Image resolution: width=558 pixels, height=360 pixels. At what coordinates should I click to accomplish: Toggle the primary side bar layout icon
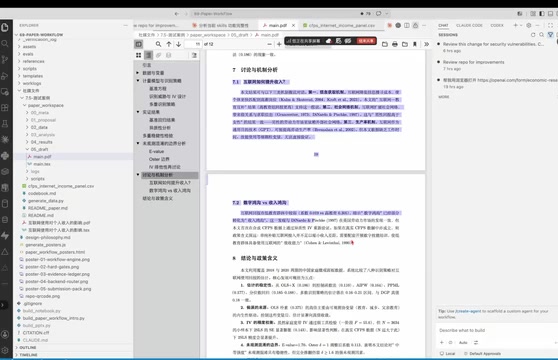tap(542, 14)
